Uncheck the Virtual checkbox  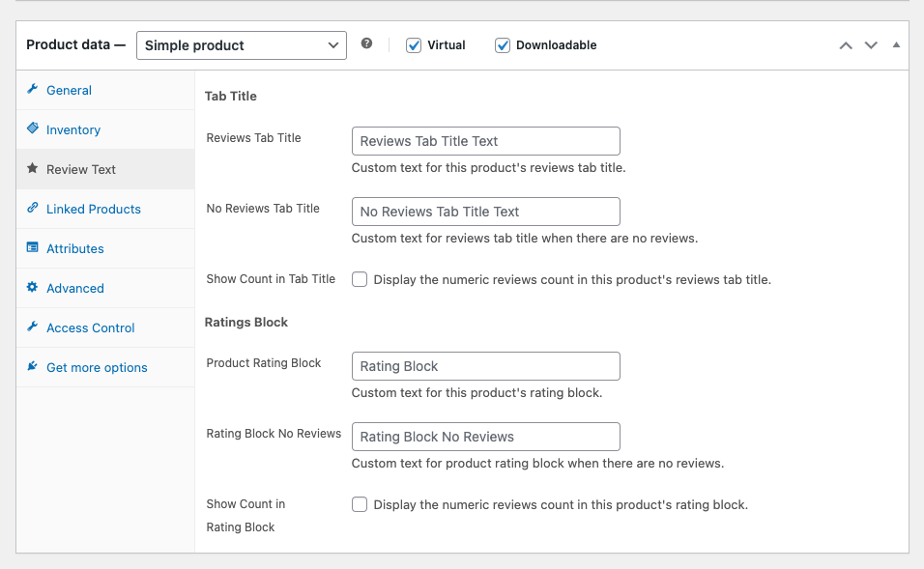414,45
